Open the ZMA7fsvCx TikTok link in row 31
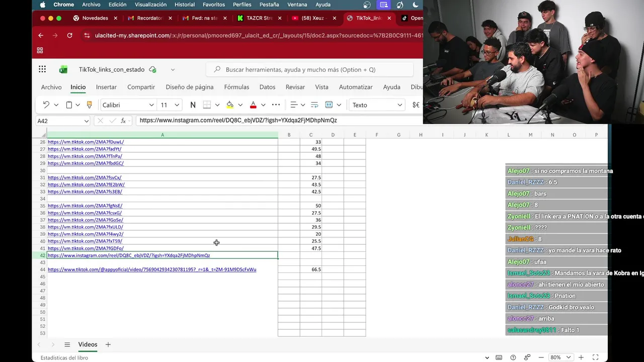 pyautogui.click(x=85, y=177)
